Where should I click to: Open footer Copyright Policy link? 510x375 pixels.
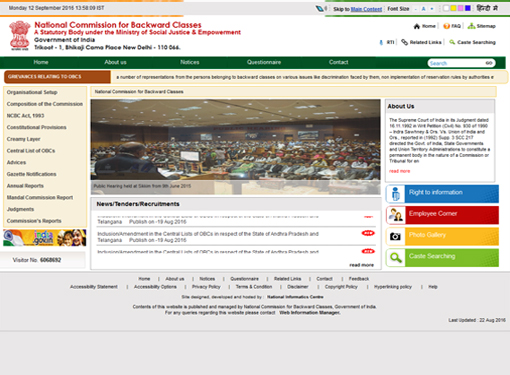click(341, 287)
